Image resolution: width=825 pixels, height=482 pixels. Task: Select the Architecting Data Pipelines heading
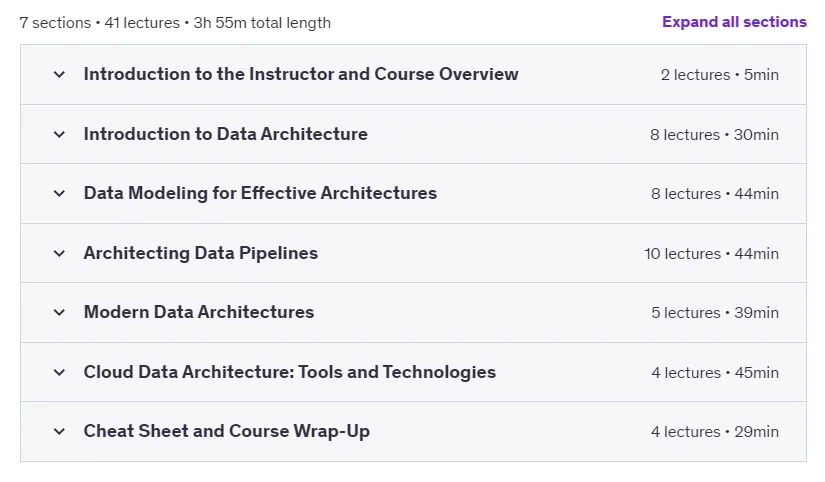201,253
